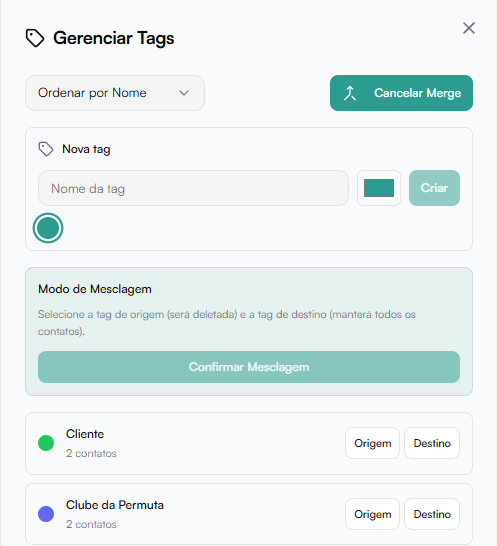Click the merge arrow icon in Cancelar Merge
This screenshot has width=497, height=546.
coord(350,93)
